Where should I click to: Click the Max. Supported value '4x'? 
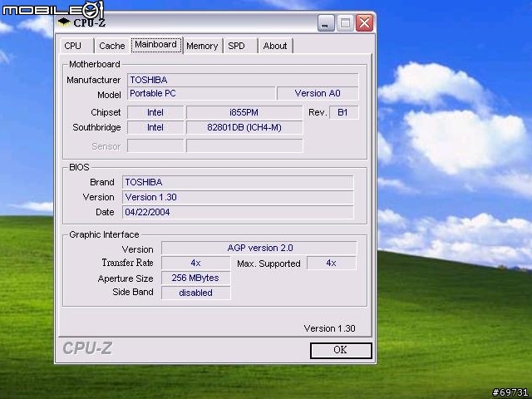[x=332, y=263]
